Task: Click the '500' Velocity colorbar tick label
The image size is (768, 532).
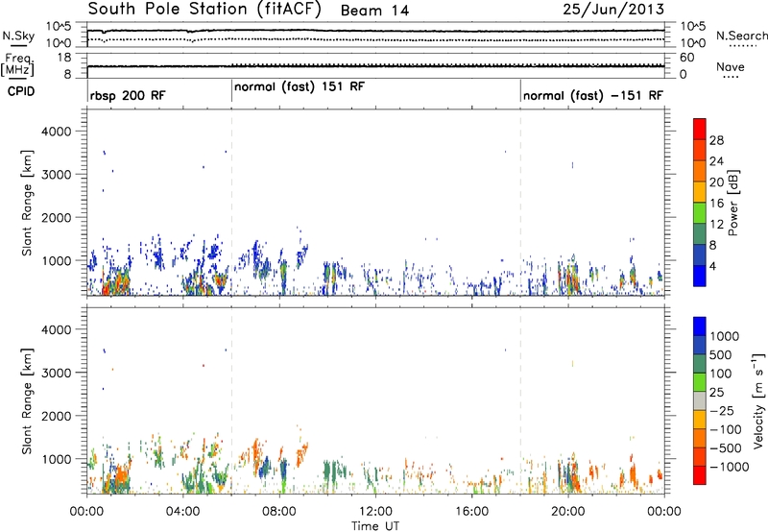Action: [721, 355]
